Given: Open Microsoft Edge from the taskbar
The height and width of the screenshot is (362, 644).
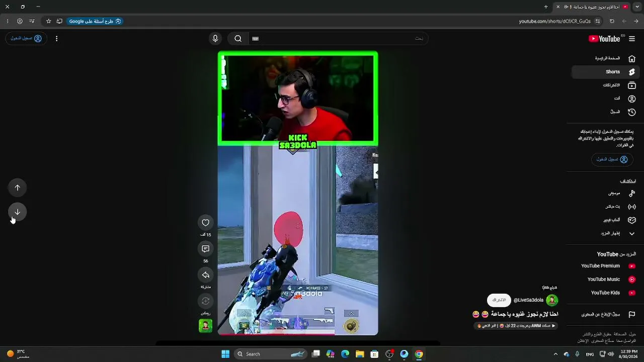Looking at the screenshot, I should tap(345, 354).
